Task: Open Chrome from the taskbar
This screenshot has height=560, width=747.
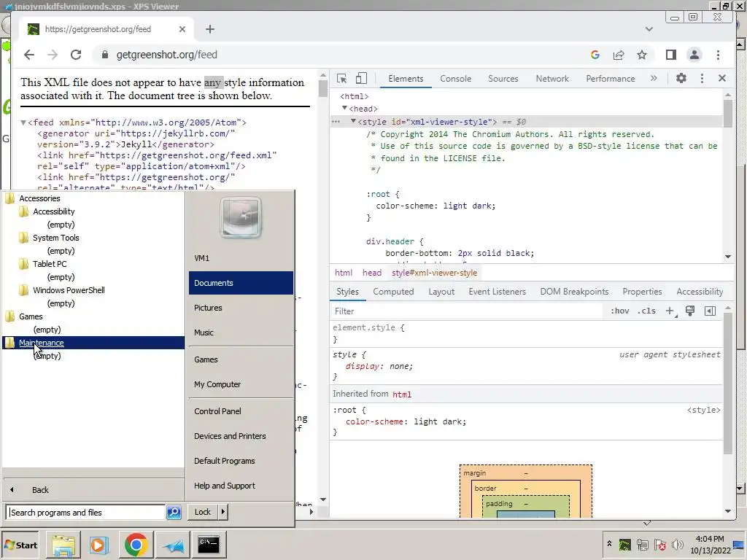Action: (x=136, y=544)
